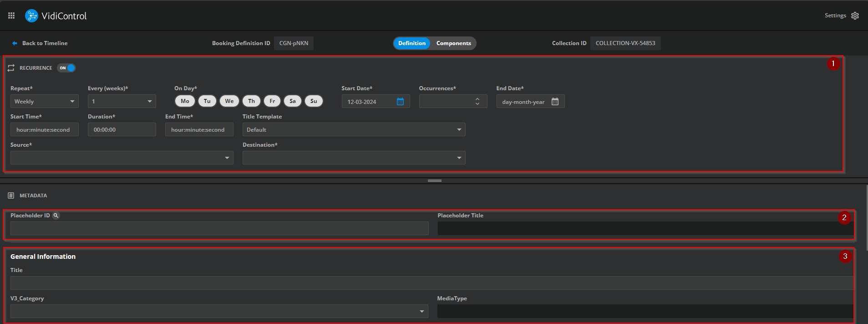868x324 pixels.
Task: Open the Start Date calendar picker
Action: 400,102
